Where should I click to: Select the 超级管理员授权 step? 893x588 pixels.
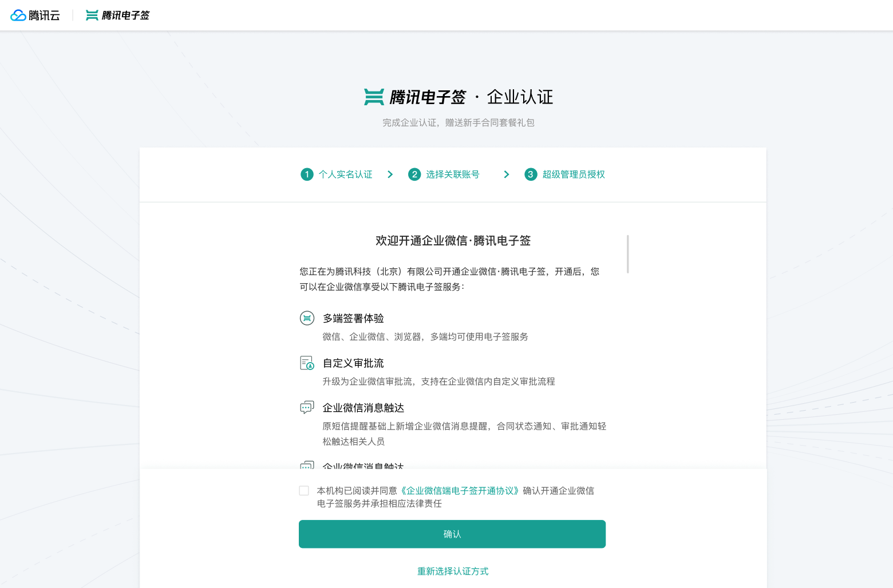click(x=573, y=174)
